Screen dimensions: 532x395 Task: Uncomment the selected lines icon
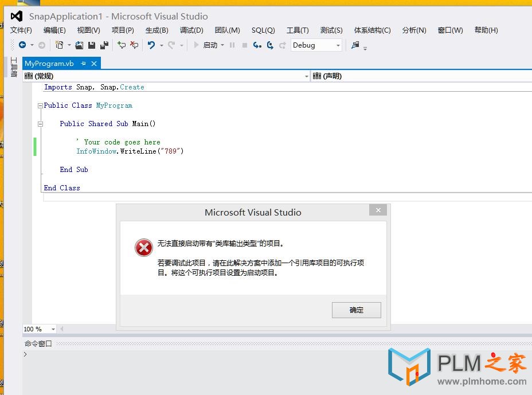[134, 45]
